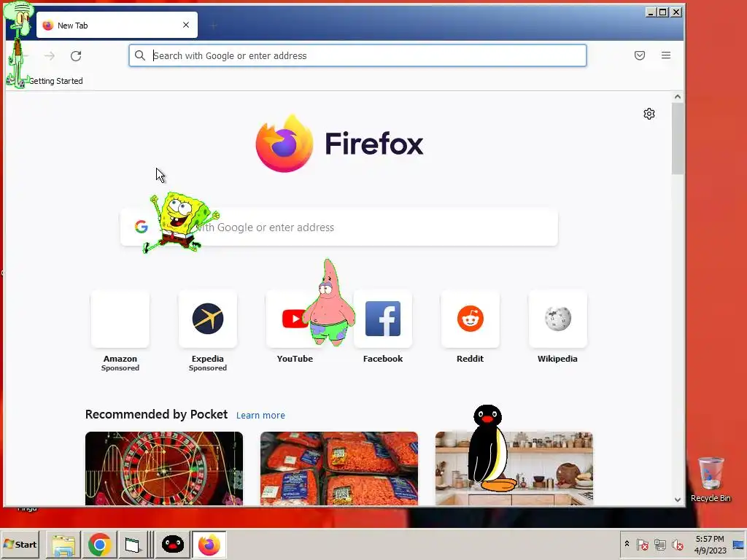Open the Firefox hamburger application menu

665,55
